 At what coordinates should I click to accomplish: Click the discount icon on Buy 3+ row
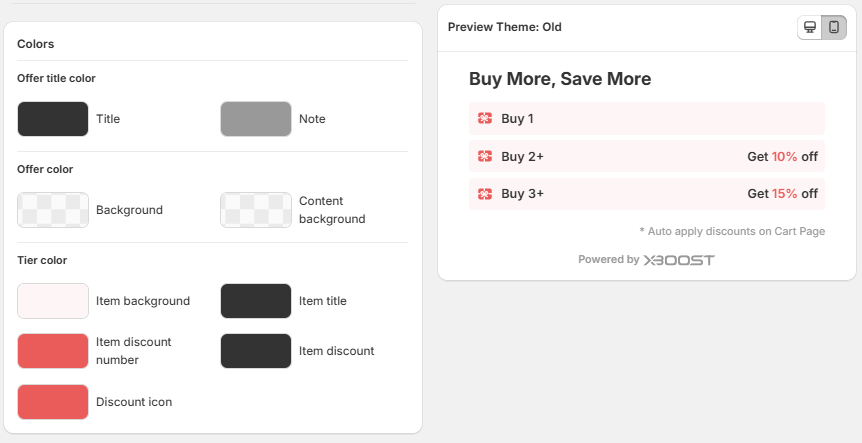point(485,193)
